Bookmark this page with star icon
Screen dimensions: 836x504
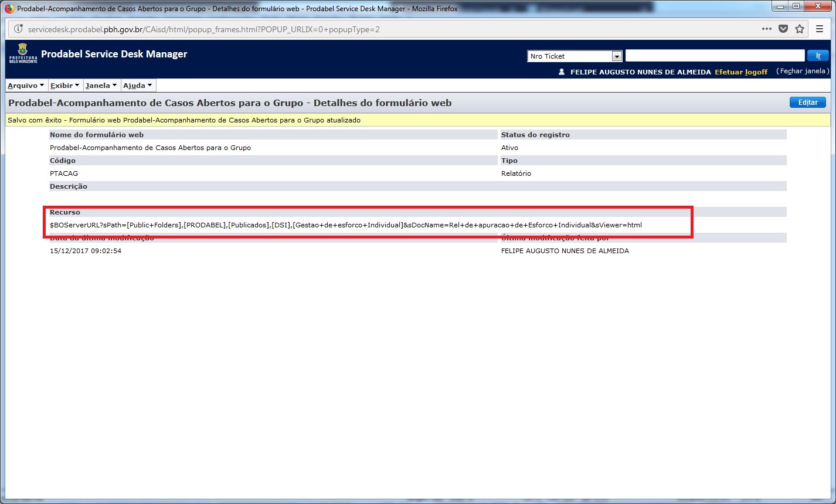coord(800,29)
